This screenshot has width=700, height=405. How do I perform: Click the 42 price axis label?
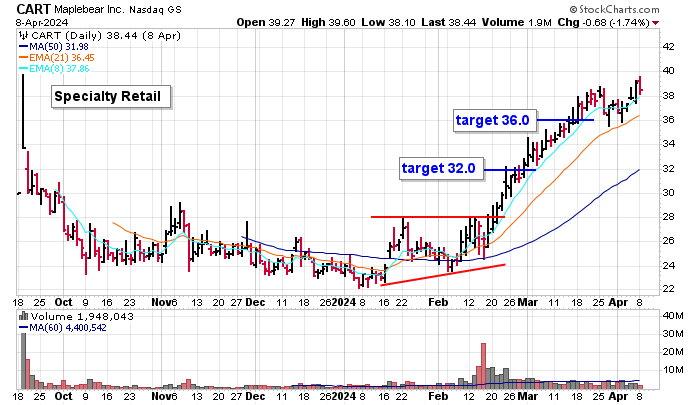[668, 46]
